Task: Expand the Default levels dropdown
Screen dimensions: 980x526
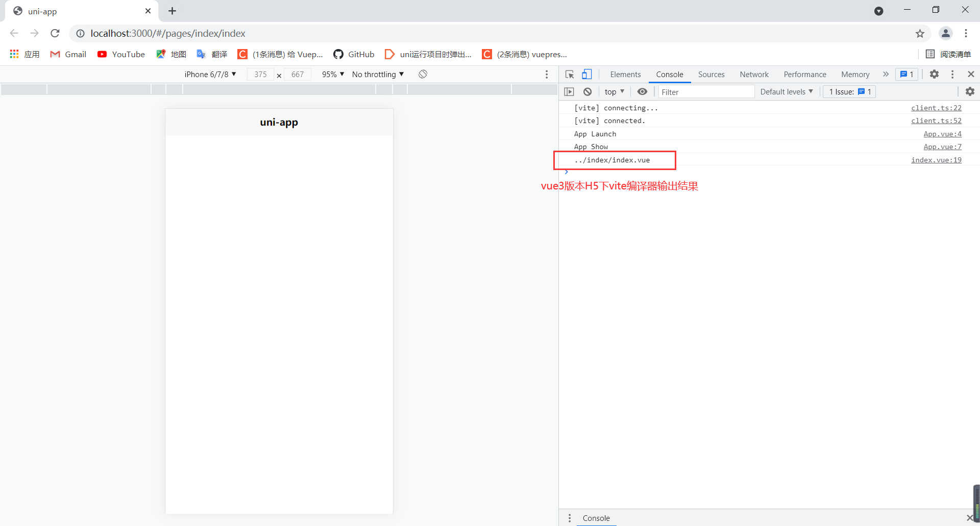Action: pos(786,92)
